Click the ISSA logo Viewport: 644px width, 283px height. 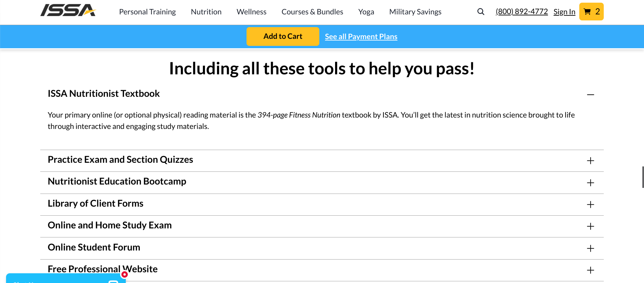click(x=68, y=10)
